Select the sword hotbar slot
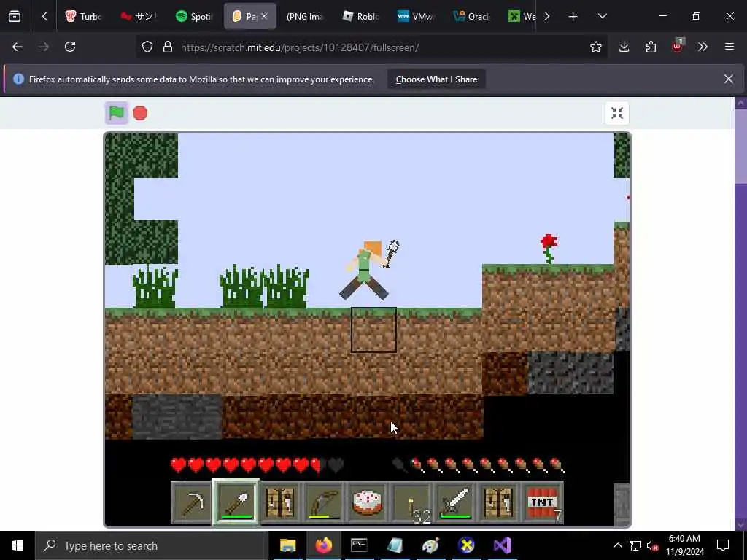 455,502
